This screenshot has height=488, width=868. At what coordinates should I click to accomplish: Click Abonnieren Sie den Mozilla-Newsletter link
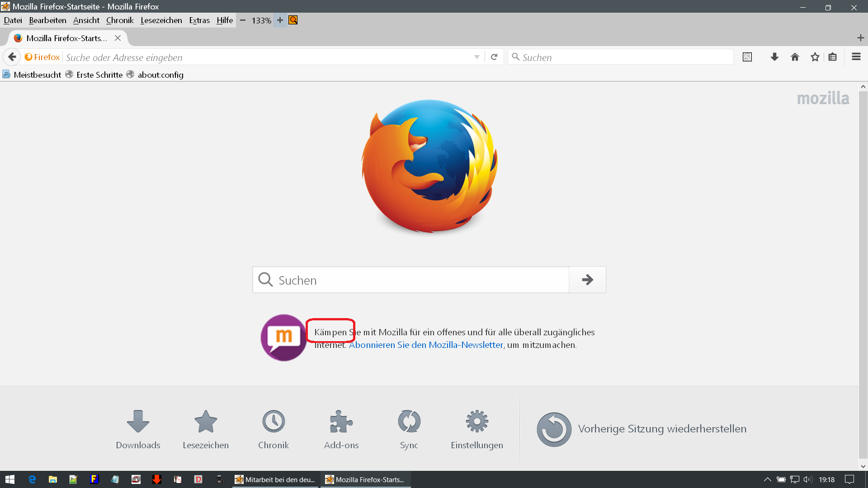(426, 345)
